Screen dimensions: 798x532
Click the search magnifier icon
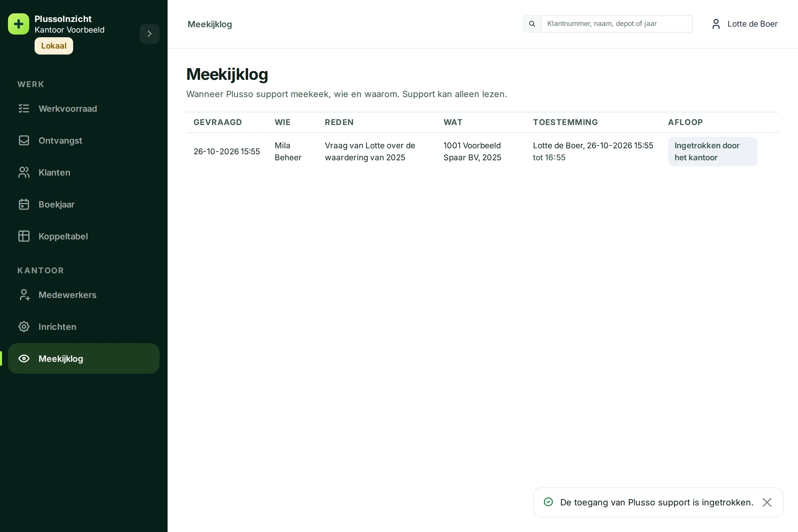tap(532, 24)
